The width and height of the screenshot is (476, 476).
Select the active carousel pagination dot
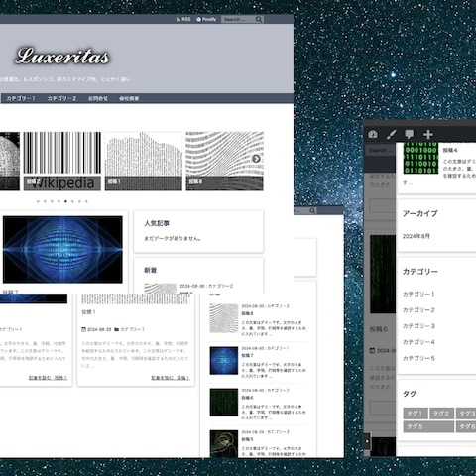(x=65, y=201)
